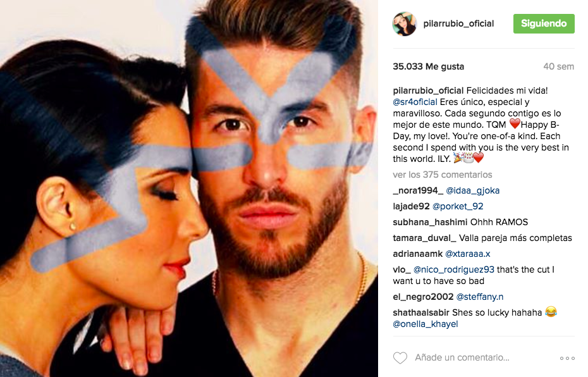The image size is (588, 377).
Task: Open the @xtaraaa.x mention
Action: [467, 254]
